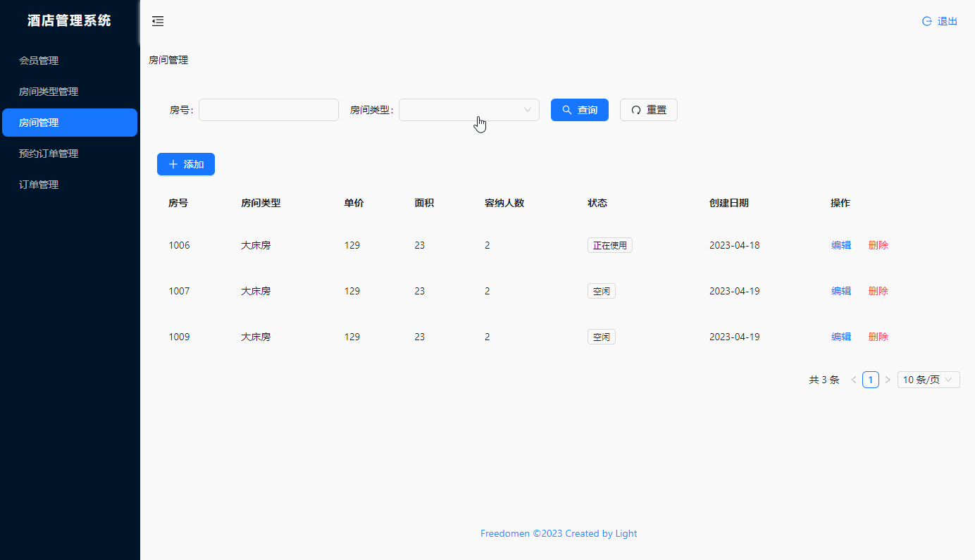Click room number 1006 cell

[x=179, y=245]
